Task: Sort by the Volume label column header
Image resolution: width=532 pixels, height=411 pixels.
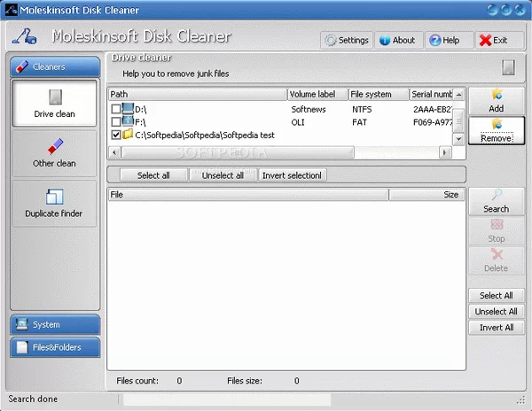Action: [318, 94]
